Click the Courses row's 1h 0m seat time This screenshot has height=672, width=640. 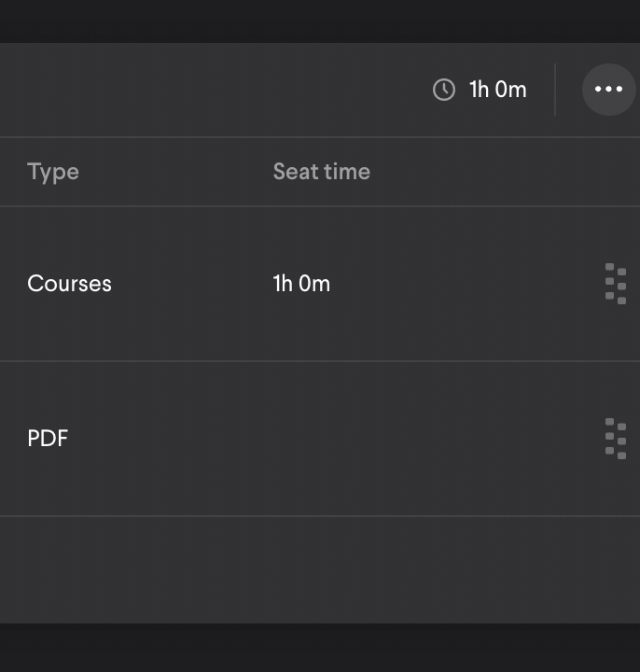pyautogui.click(x=301, y=284)
